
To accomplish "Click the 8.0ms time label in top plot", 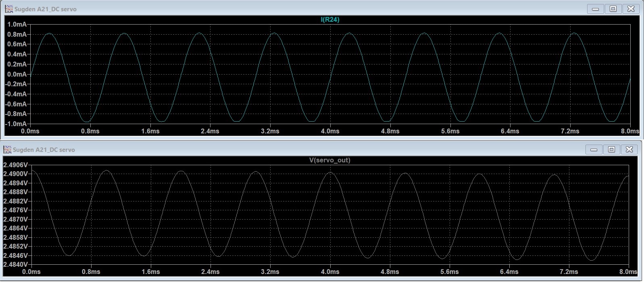I will (630, 131).
